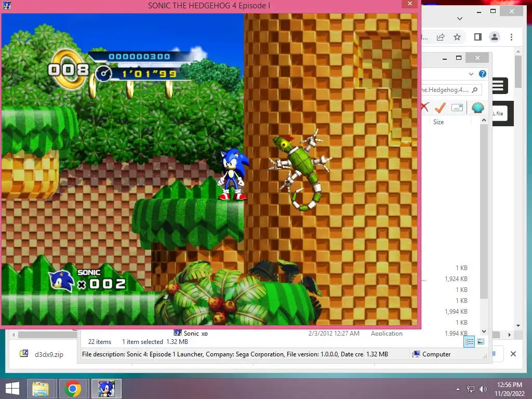The image size is (532, 399).
Task: Click Chrome page scroll up arrow
Action: tap(518, 51)
